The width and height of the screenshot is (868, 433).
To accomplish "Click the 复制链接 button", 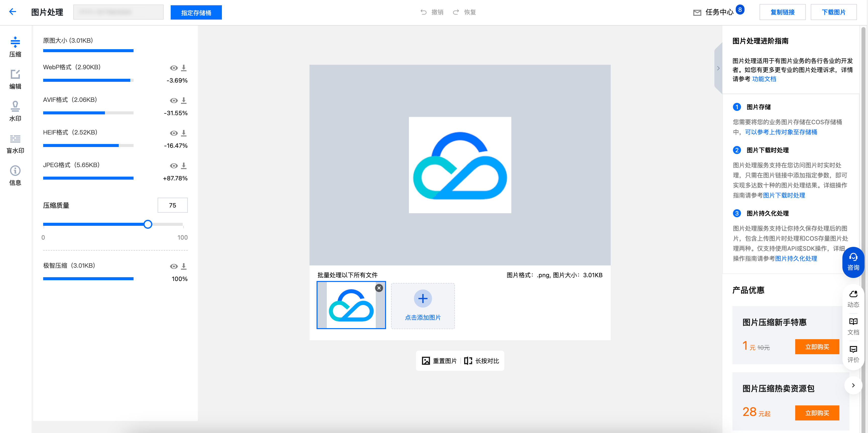I will tap(782, 12).
